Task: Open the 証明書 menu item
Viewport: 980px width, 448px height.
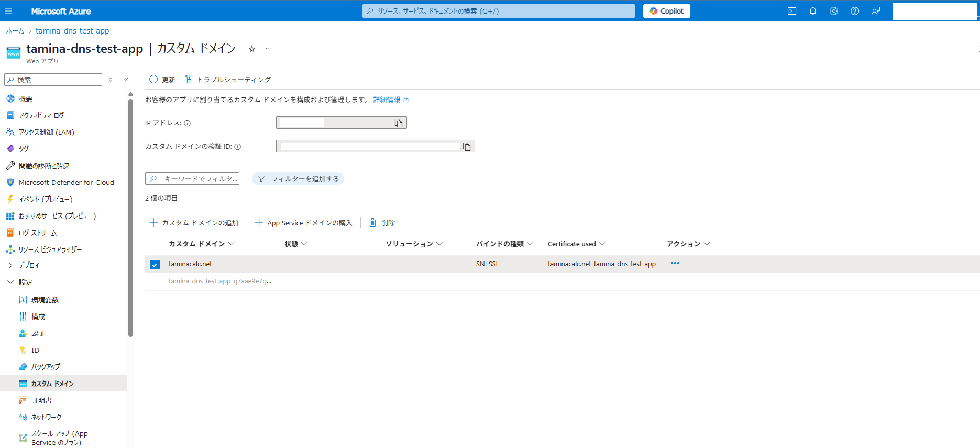Action: pos(41,400)
